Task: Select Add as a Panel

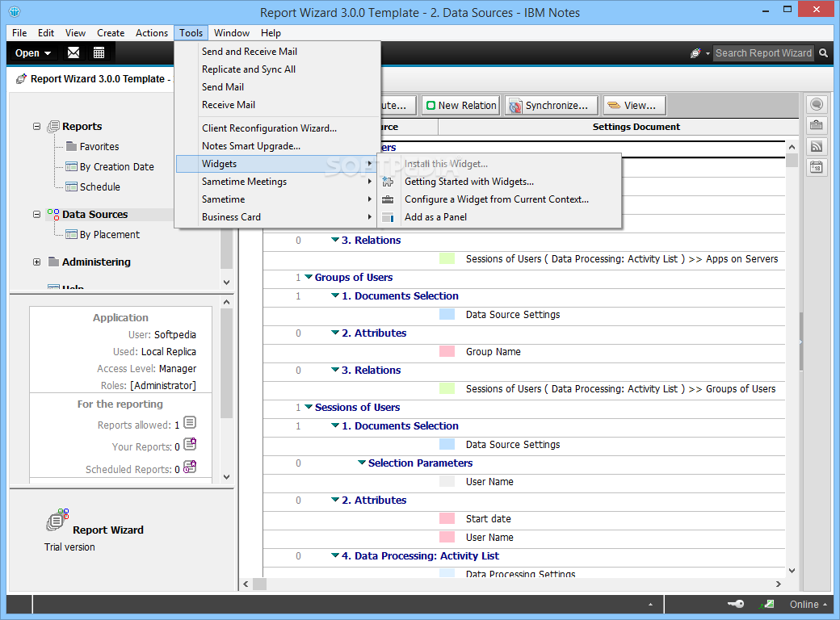Action: tap(499, 217)
